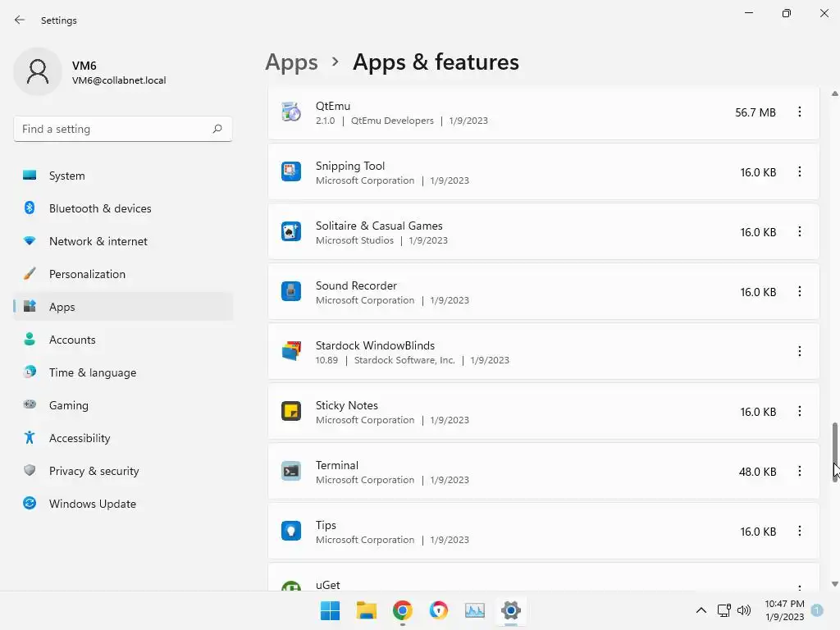Open File Explorer from the taskbar
840x630 pixels.
(367, 610)
